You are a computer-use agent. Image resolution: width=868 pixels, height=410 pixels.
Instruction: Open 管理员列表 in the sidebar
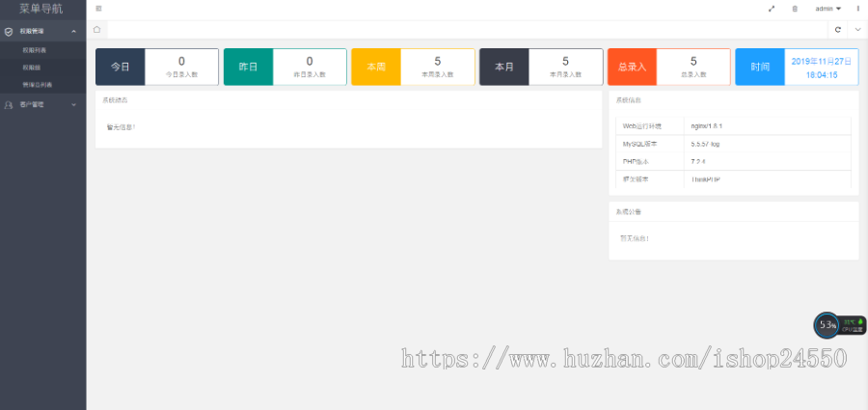point(37,85)
